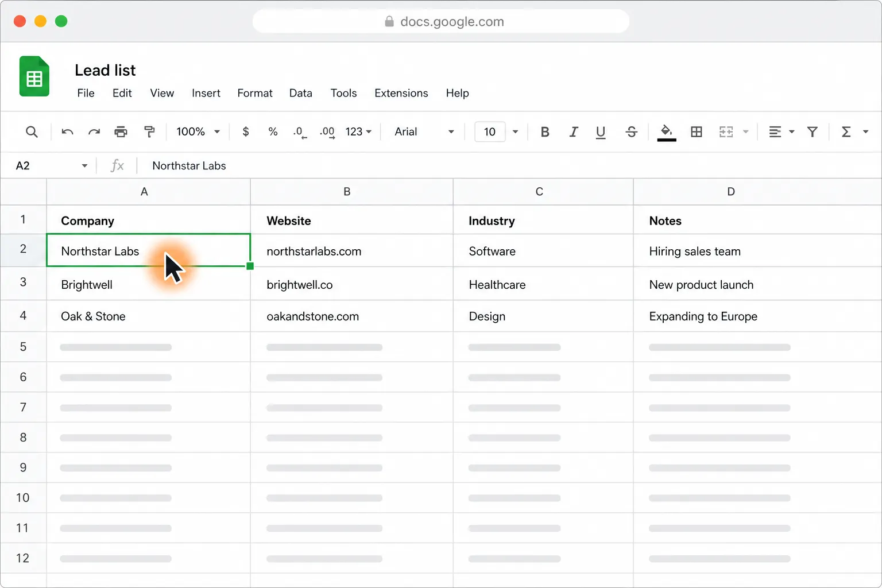The height and width of the screenshot is (588, 882).
Task: Open the File menu
Action: point(86,93)
